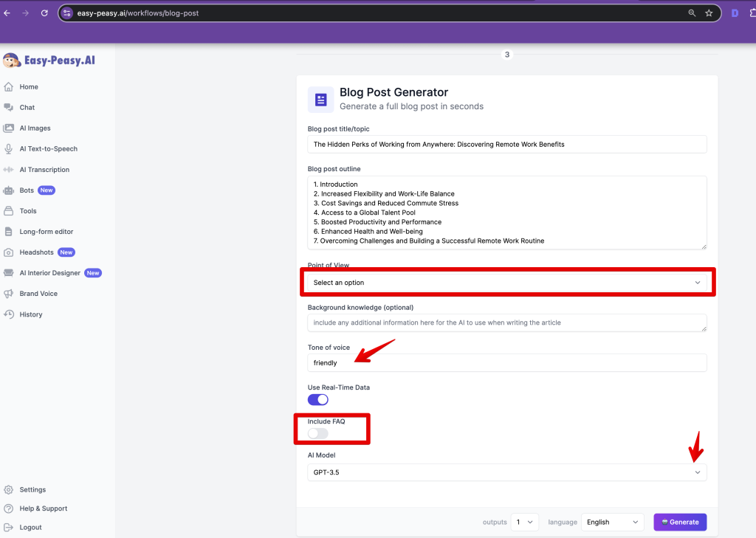Viewport: 756px width, 538px height.
Task: Click the Bots robot icon
Action: [9, 190]
